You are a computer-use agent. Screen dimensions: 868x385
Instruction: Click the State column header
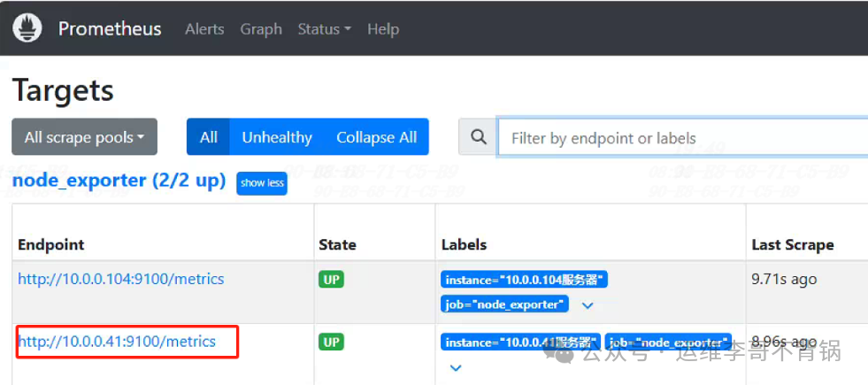tap(337, 245)
